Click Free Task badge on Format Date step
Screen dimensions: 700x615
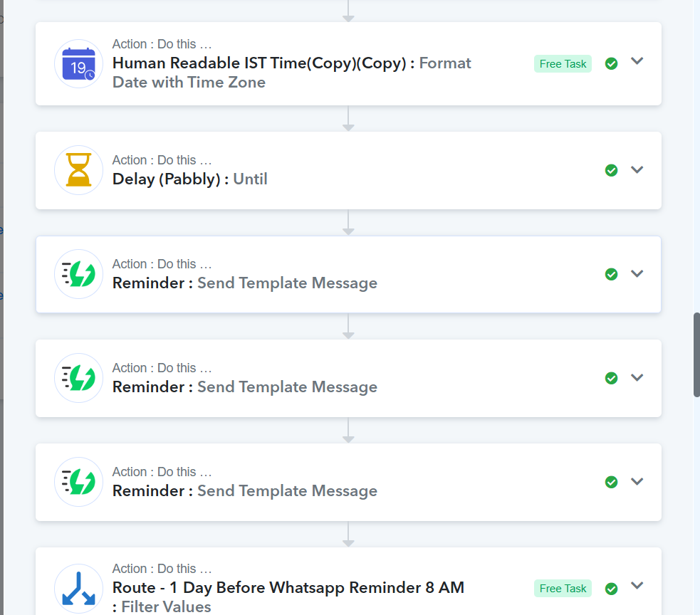pyautogui.click(x=563, y=64)
